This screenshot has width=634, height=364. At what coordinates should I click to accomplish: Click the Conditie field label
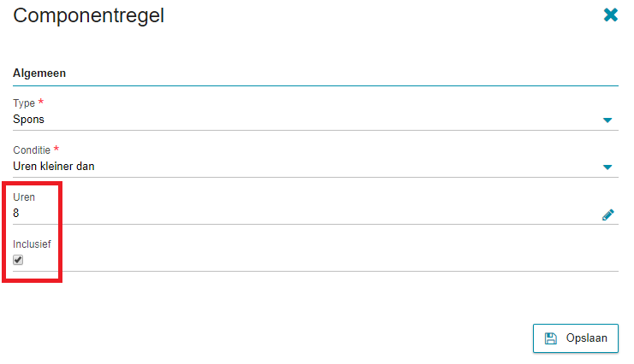[32, 150]
